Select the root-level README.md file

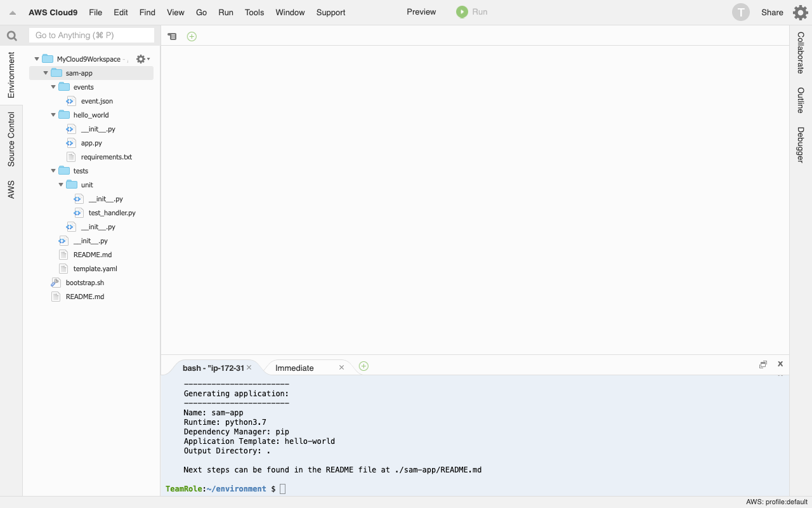[85, 297]
